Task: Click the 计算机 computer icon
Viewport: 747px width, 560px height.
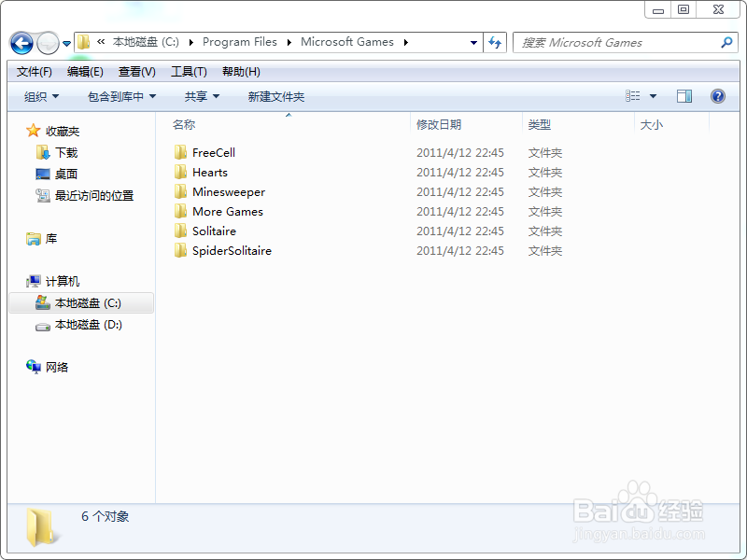Action: click(x=34, y=282)
